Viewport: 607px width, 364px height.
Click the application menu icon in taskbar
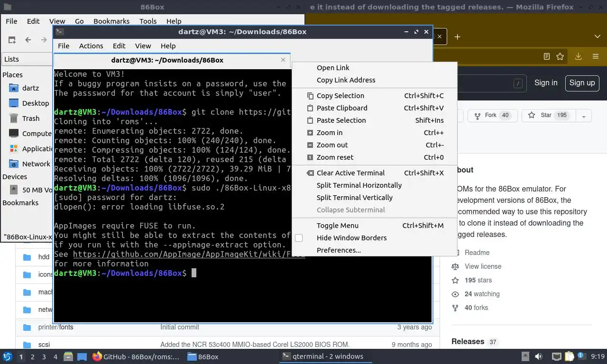pyautogui.click(x=8, y=356)
